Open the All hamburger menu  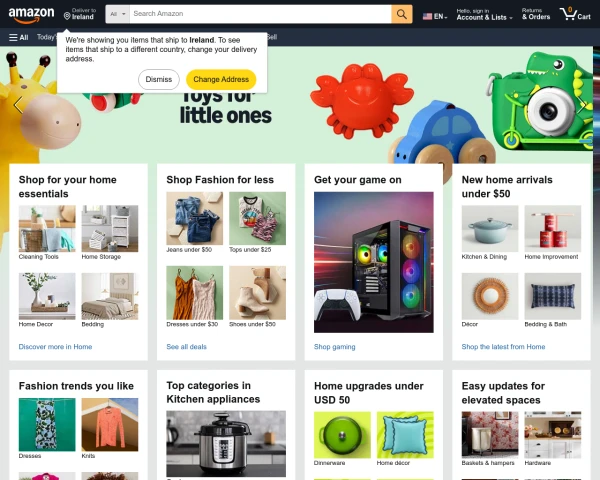point(18,37)
